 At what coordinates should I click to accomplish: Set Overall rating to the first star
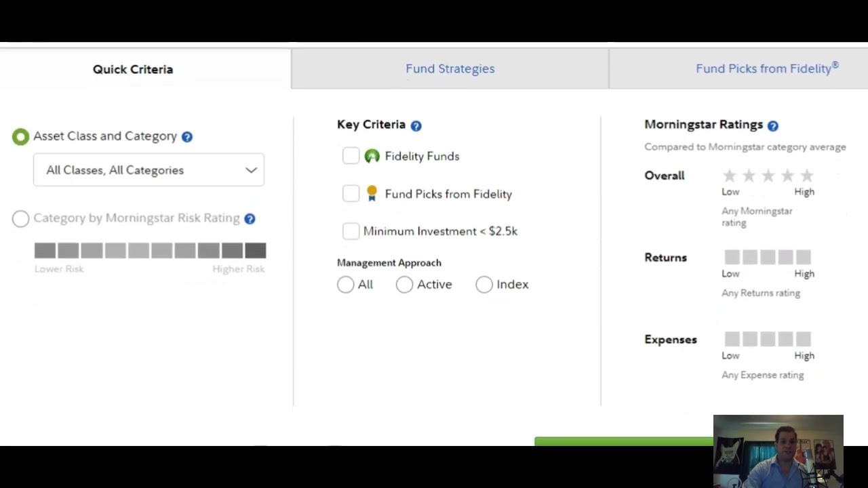[730, 176]
